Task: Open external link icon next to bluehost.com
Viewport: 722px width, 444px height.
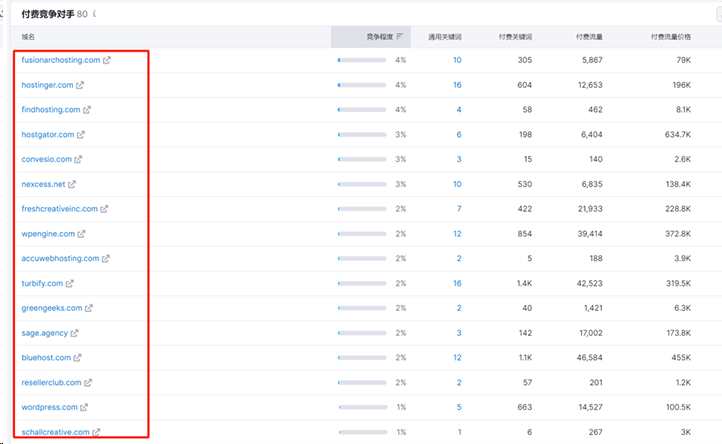Action: 77,358
